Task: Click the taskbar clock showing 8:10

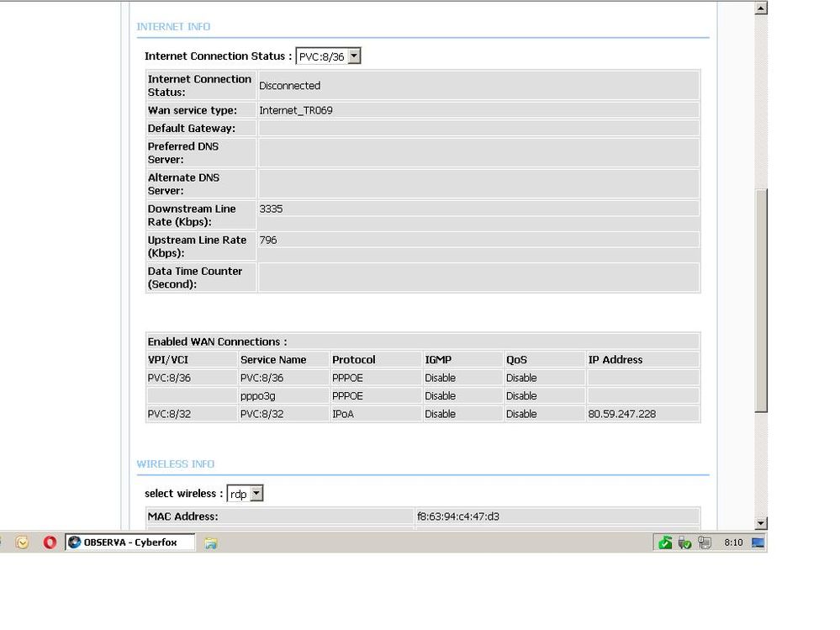Action: pos(733,543)
